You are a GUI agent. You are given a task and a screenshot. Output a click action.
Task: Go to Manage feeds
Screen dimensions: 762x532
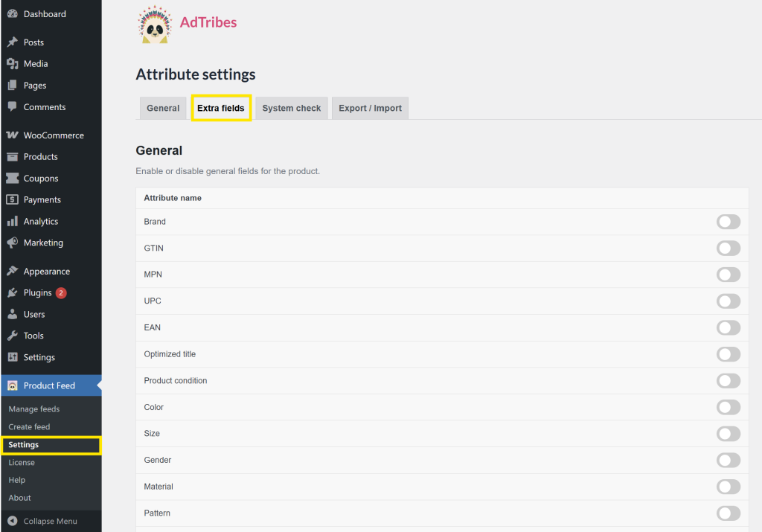(x=33, y=408)
